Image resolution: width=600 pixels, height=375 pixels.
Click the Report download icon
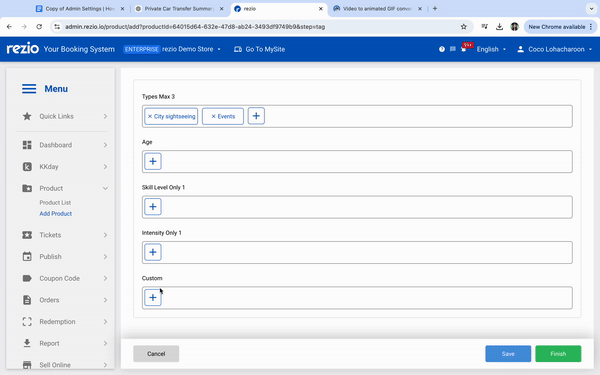click(x=27, y=343)
